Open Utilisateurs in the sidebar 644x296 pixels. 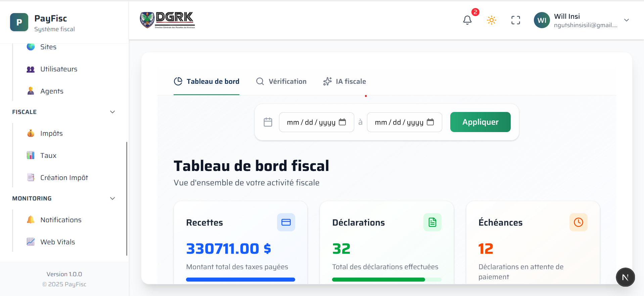(x=59, y=69)
